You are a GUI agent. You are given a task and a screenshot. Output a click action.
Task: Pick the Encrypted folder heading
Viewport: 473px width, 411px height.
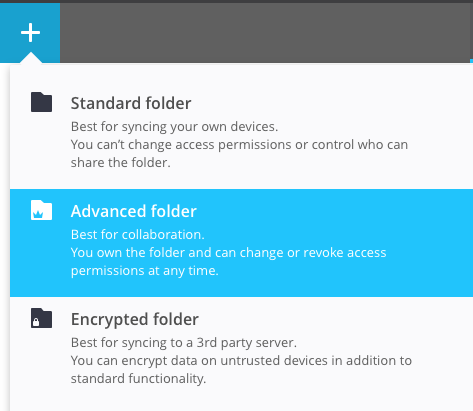(135, 319)
